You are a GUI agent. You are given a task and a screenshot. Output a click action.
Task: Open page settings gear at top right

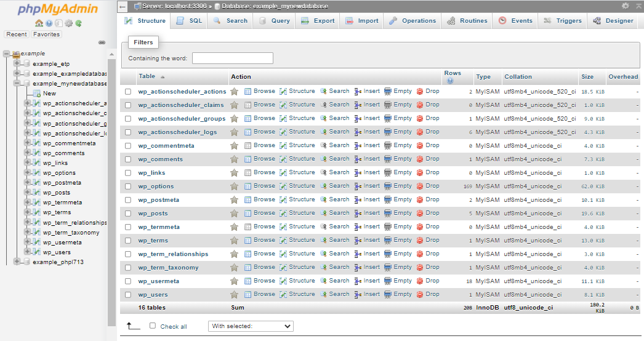[626, 6]
